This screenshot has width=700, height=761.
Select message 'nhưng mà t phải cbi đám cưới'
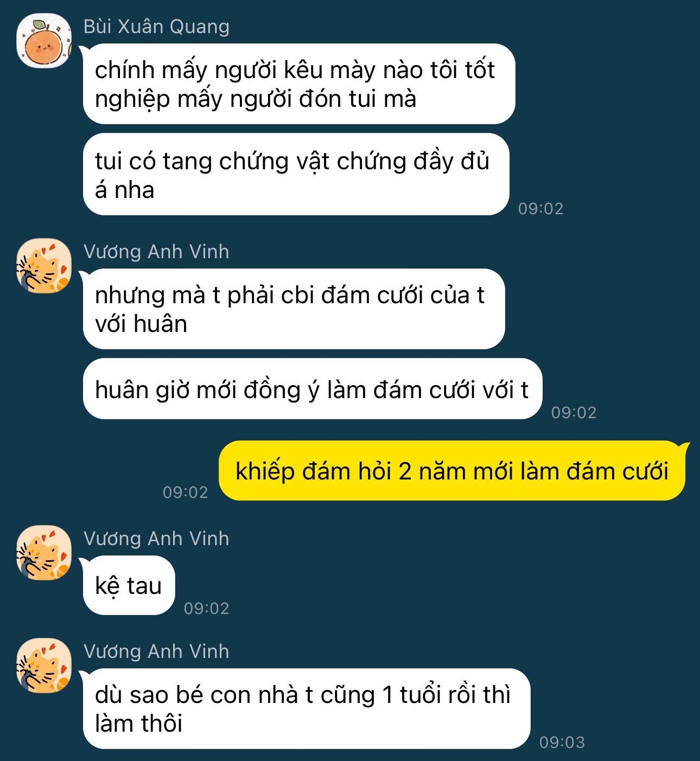pos(294,309)
